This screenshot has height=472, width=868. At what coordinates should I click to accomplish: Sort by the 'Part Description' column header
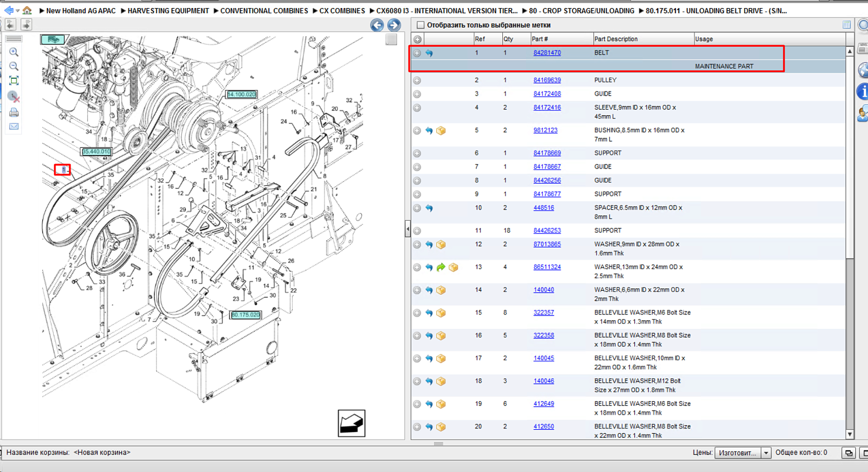643,39
